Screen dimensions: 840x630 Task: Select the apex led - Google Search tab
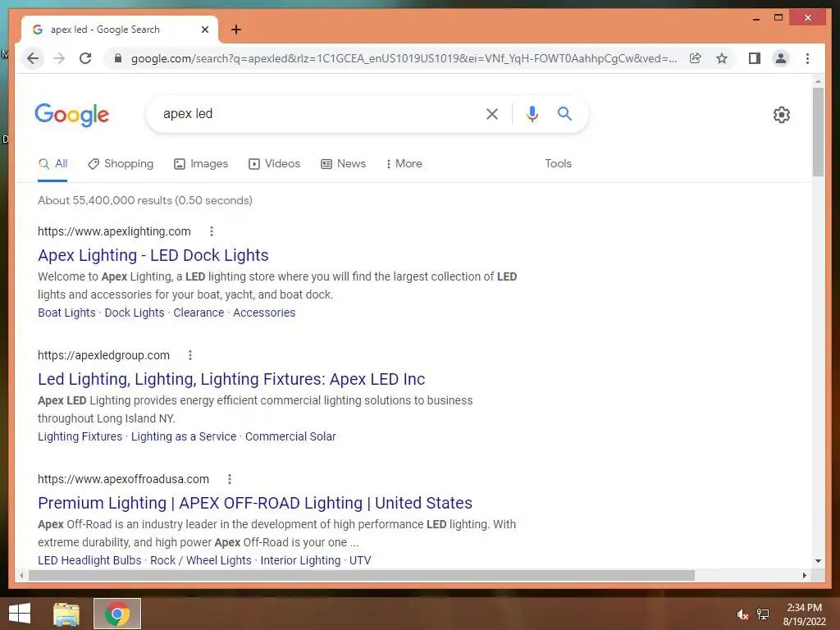click(x=120, y=30)
